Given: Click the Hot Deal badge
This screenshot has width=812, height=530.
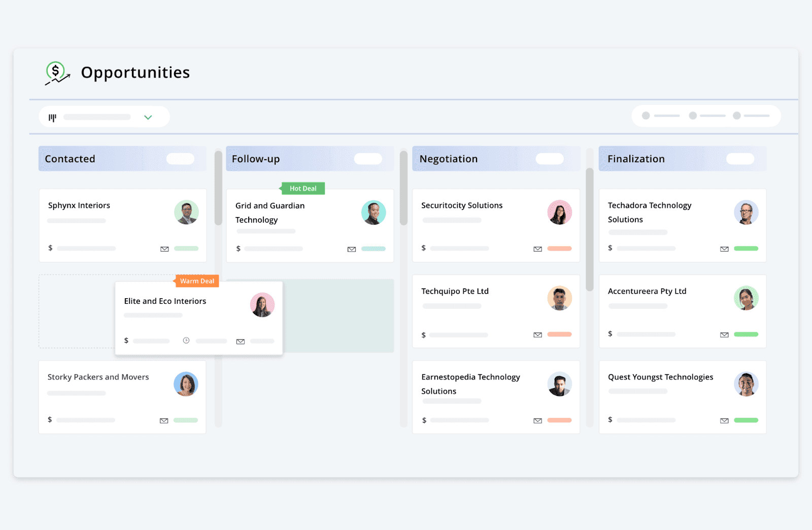Looking at the screenshot, I should pos(302,188).
